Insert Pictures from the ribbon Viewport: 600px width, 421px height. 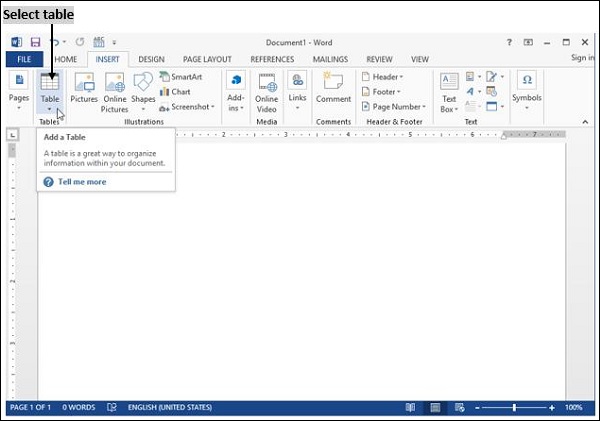84,89
